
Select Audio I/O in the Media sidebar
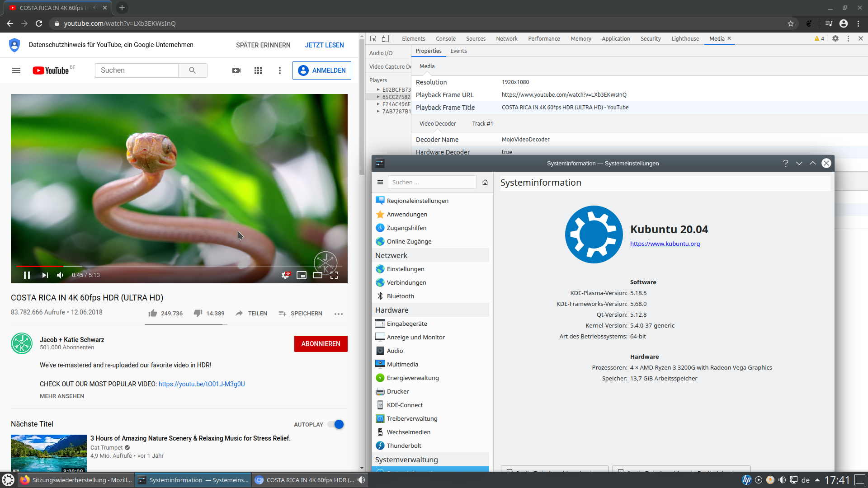(381, 53)
